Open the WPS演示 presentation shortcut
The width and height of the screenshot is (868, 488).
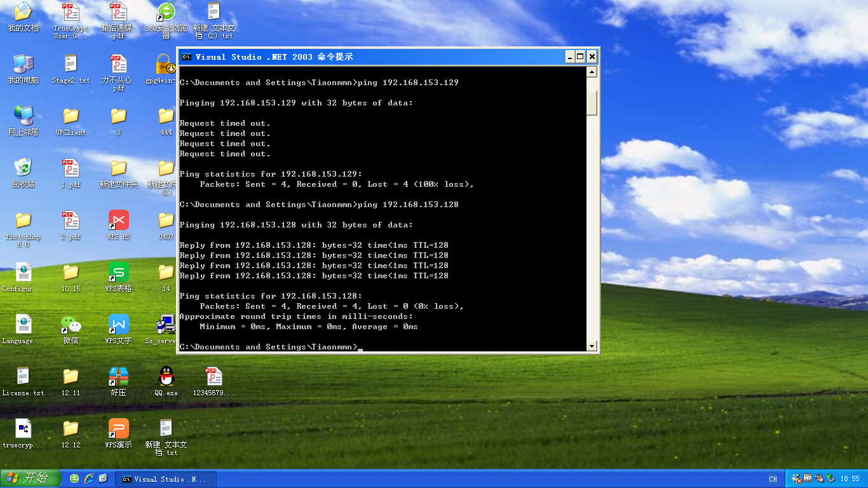(x=118, y=429)
